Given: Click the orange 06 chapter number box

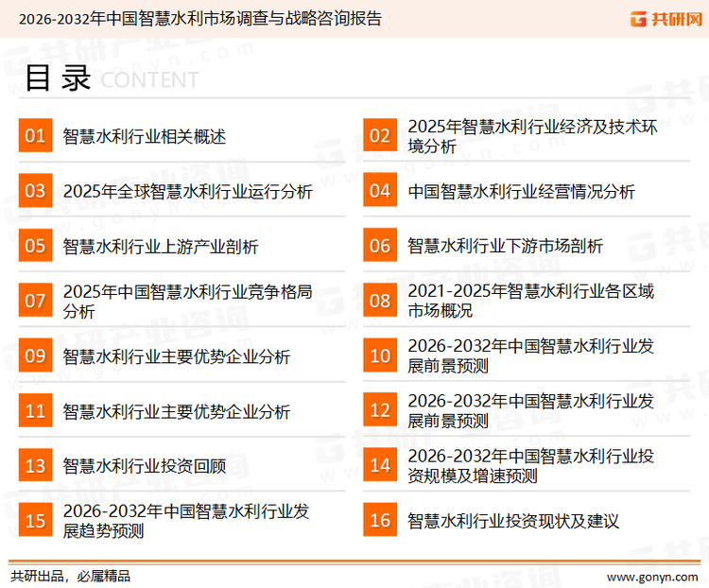Looking at the screenshot, I should tap(380, 245).
